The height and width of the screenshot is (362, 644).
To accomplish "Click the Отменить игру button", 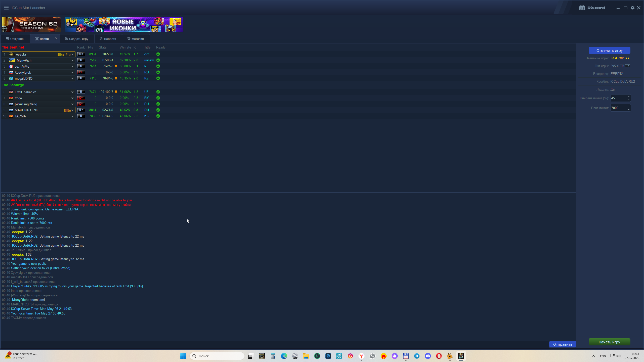I will coord(609,50).
